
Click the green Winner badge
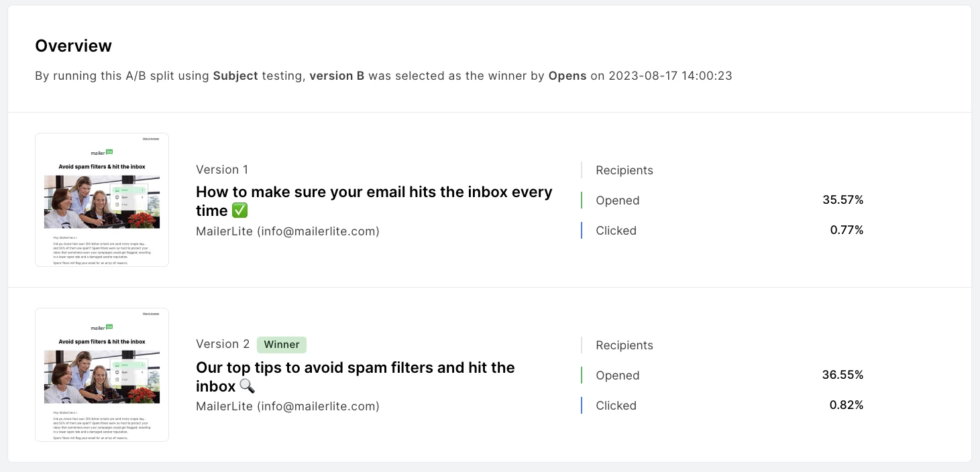coord(282,345)
